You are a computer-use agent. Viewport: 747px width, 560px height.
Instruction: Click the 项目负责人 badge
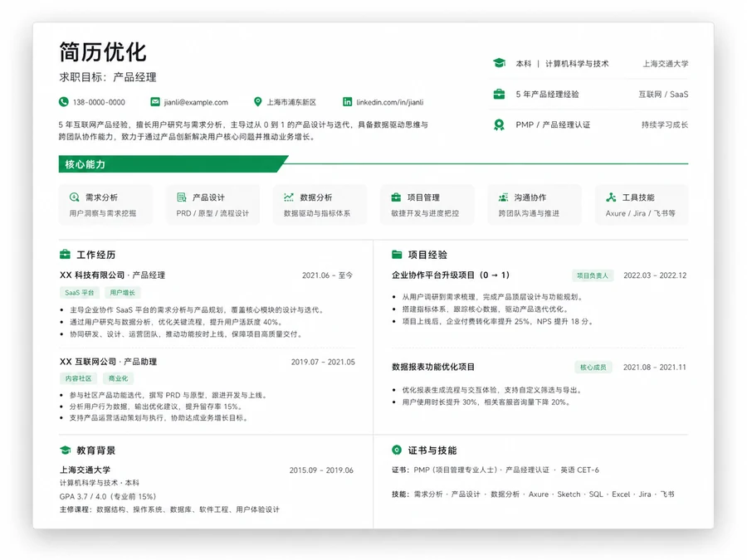[x=593, y=275]
